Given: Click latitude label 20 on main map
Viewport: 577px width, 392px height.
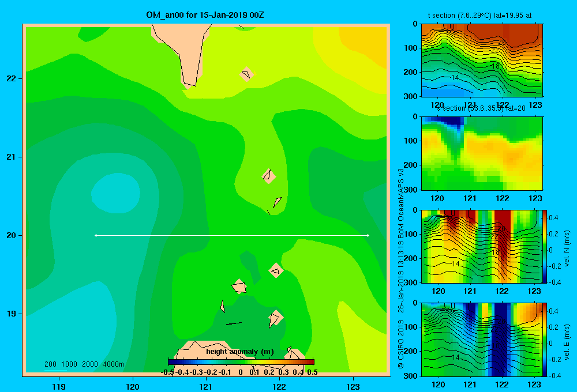Looking at the screenshot, I should [12, 235].
